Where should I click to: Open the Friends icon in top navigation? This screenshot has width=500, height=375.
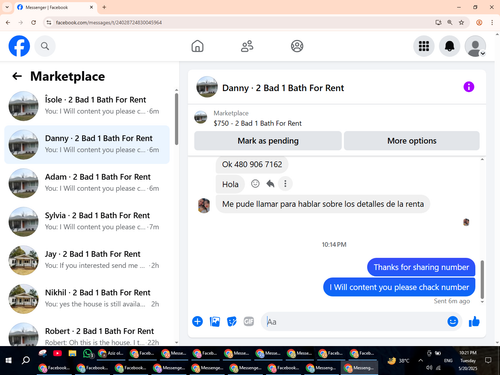coord(247,46)
